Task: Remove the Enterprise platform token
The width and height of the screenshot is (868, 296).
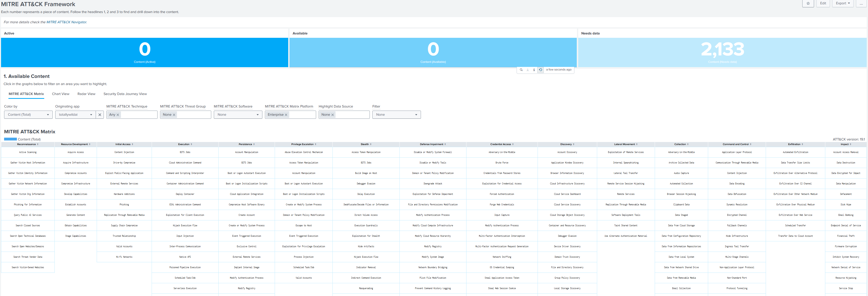Action: click(x=286, y=115)
